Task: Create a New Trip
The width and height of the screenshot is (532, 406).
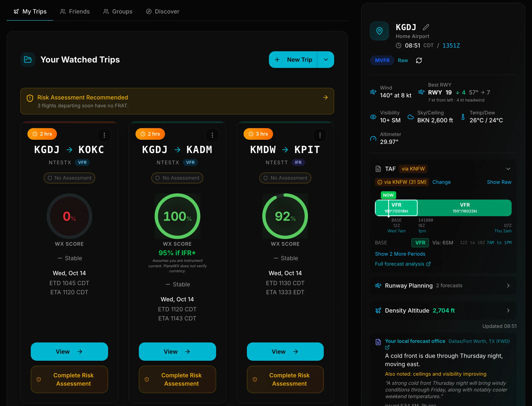Action: click(x=293, y=60)
